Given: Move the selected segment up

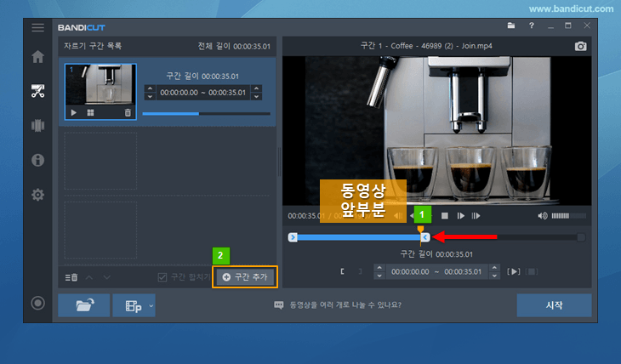Looking at the screenshot, I should tap(89, 277).
